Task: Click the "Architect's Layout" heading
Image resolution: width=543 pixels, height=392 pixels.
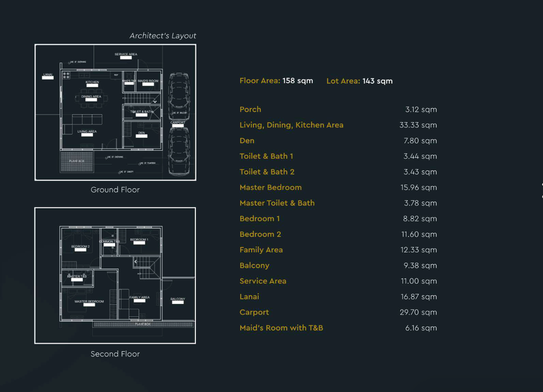Action: (x=163, y=36)
